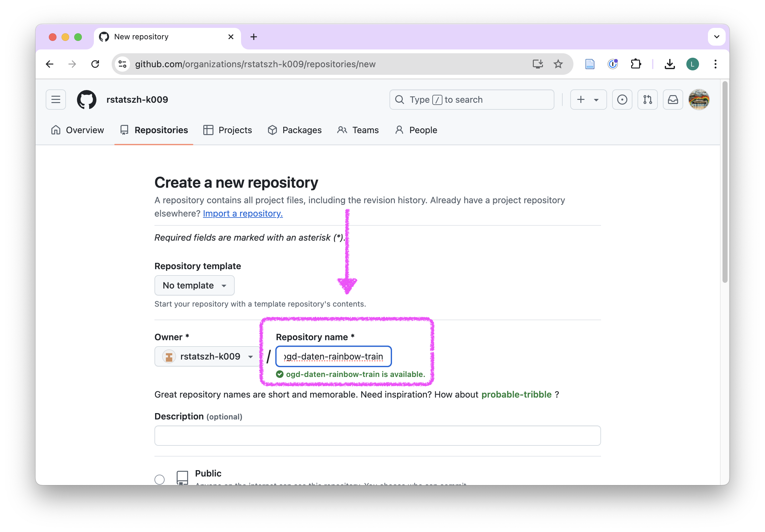Switch to the Teams tab
Viewport: 765px width, 532px height.
click(x=358, y=130)
